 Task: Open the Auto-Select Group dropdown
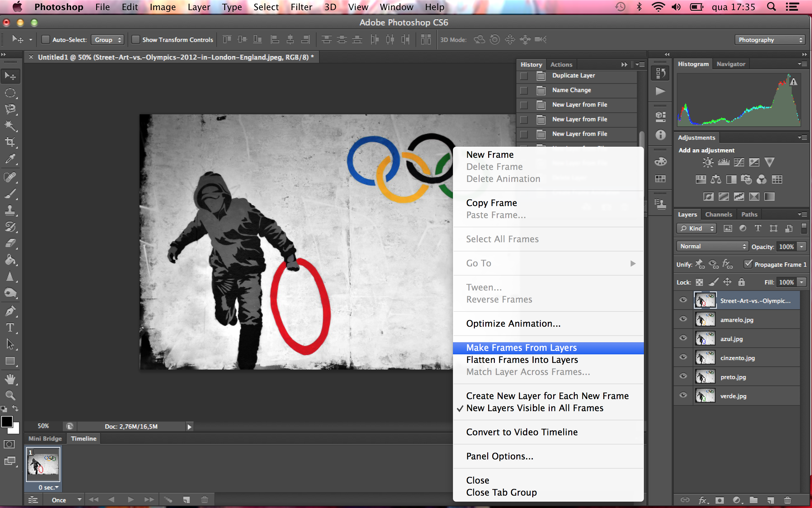108,40
